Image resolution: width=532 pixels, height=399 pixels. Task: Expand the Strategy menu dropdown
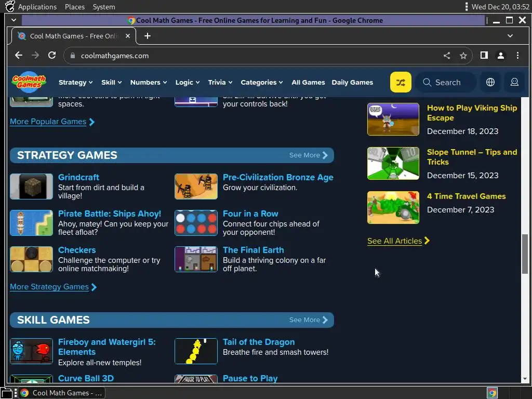click(x=75, y=82)
